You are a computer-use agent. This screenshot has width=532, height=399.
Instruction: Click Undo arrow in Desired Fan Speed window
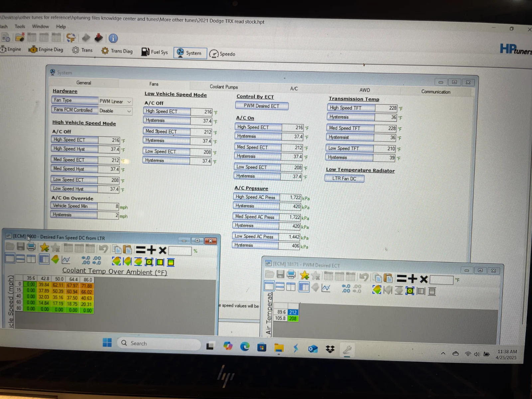(x=104, y=249)
